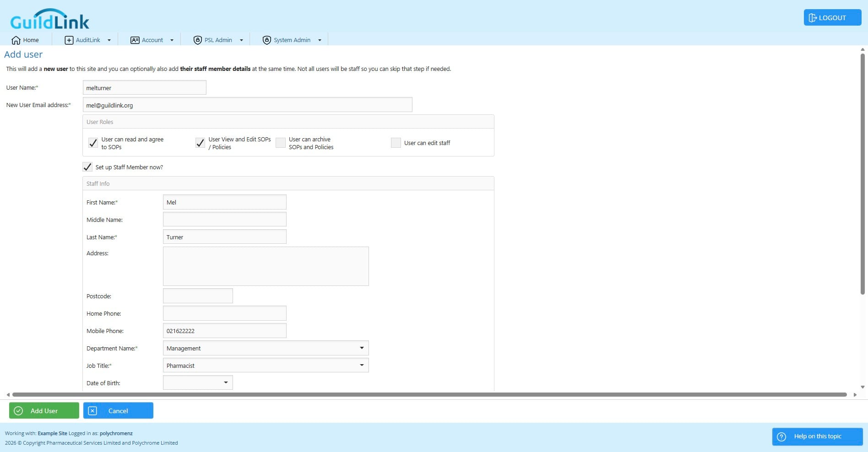
Task: Expand the System Admin menu arrow
Action: [320, 40]
